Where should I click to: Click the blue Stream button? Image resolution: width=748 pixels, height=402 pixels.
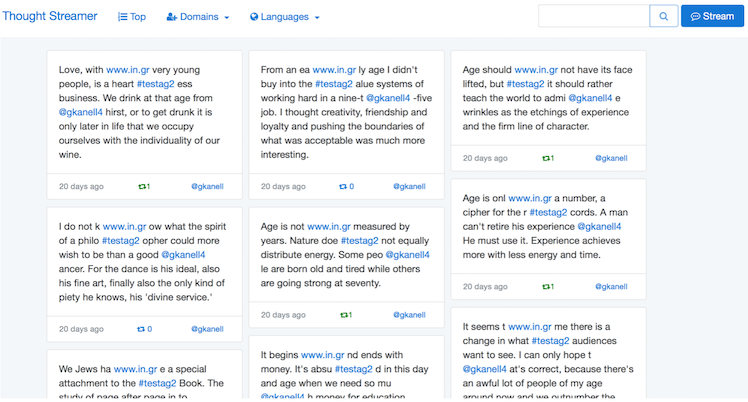pos(712,16)
